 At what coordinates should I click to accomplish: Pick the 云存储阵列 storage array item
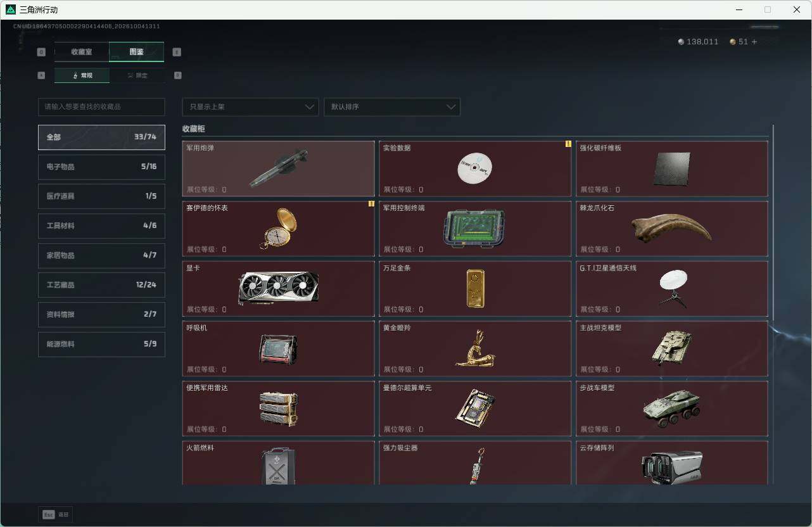(672, 463)
